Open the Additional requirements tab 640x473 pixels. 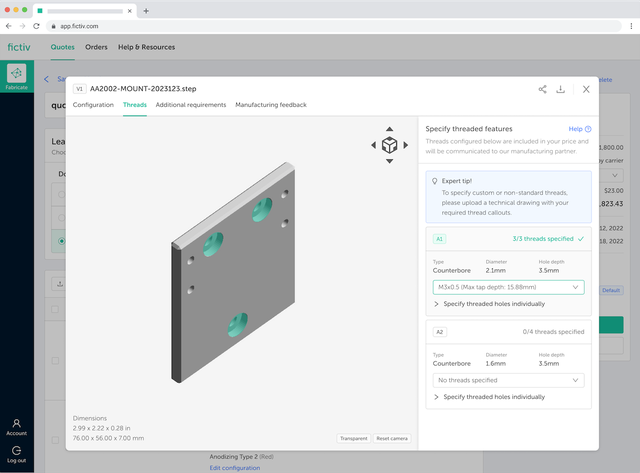pyautogui.click(x=191, y=105)
